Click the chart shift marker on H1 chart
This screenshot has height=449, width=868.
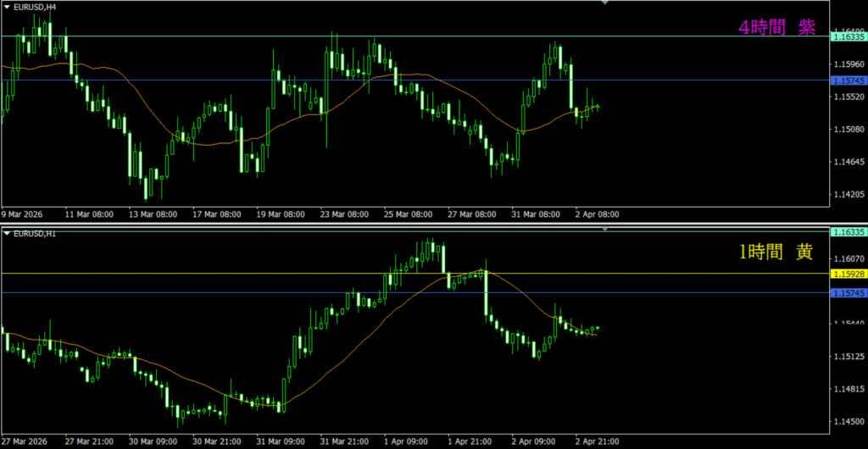coord(604,229)
